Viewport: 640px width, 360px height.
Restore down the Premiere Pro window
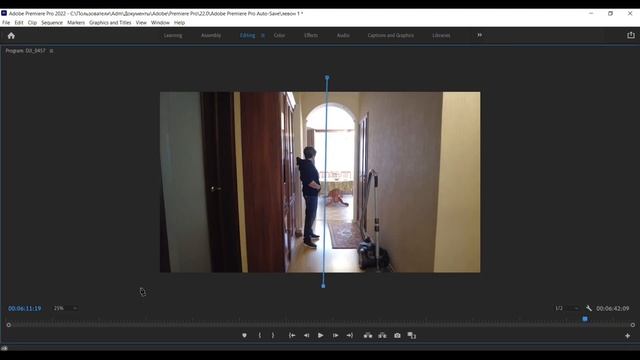(x=610, y=13)
